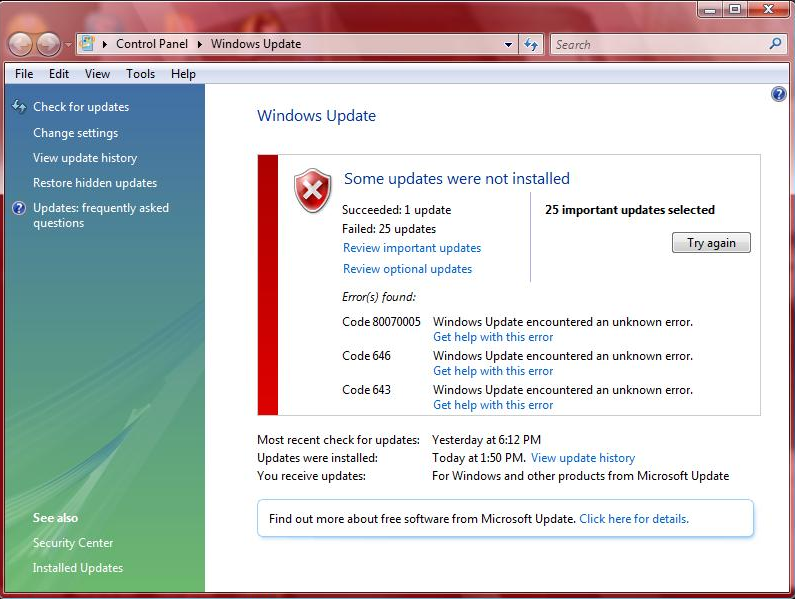Select the Windows Update breadcrumb
Image resolution: width=795 pixels, height=599 pixels.
pyautogui.click(x=256, y=44)
